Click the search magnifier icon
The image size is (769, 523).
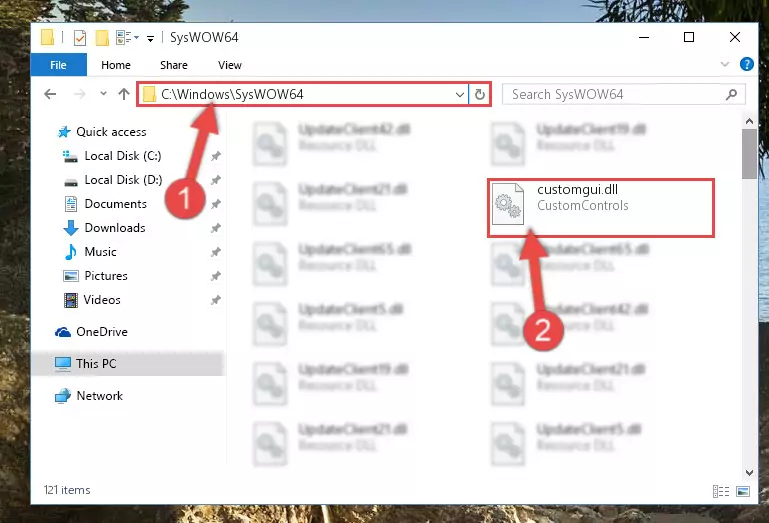[x=731, y=94]
